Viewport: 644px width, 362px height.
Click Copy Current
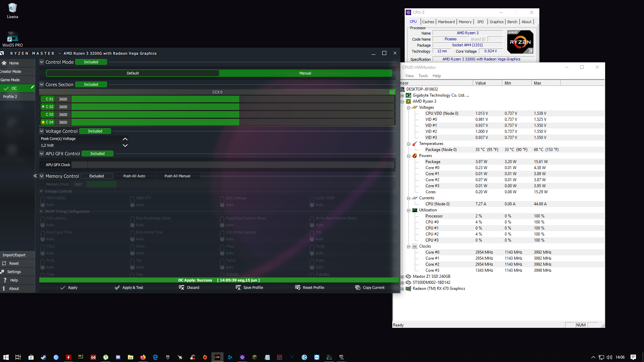[x=370, y=288]
